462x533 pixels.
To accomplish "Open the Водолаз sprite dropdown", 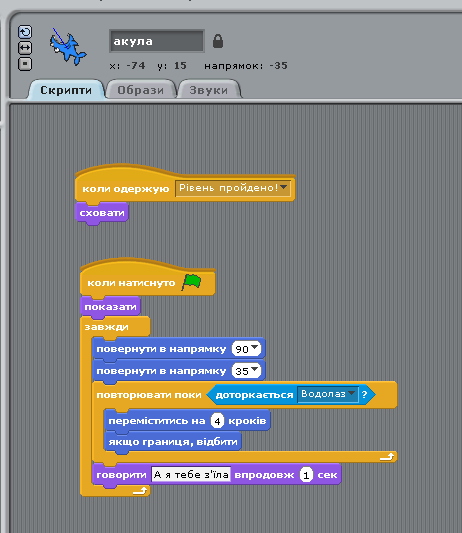I will [x=328, y=394].
